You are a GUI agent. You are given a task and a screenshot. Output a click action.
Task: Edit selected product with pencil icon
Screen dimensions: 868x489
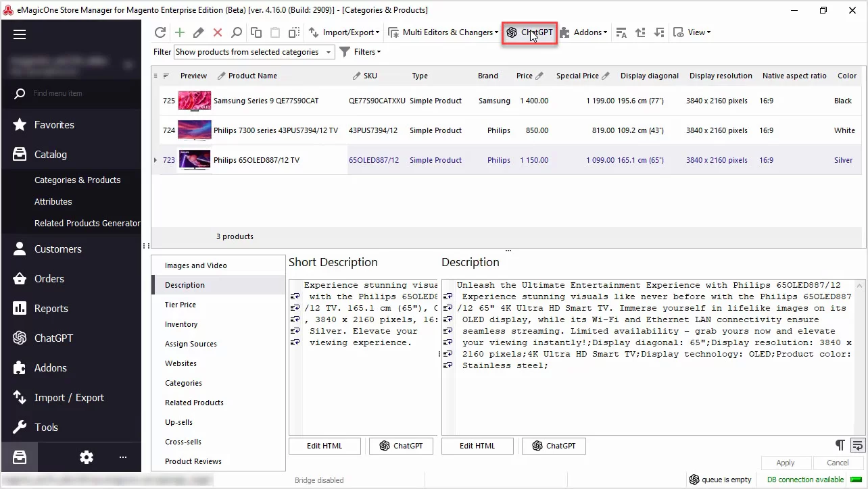(x=198, y=32)
